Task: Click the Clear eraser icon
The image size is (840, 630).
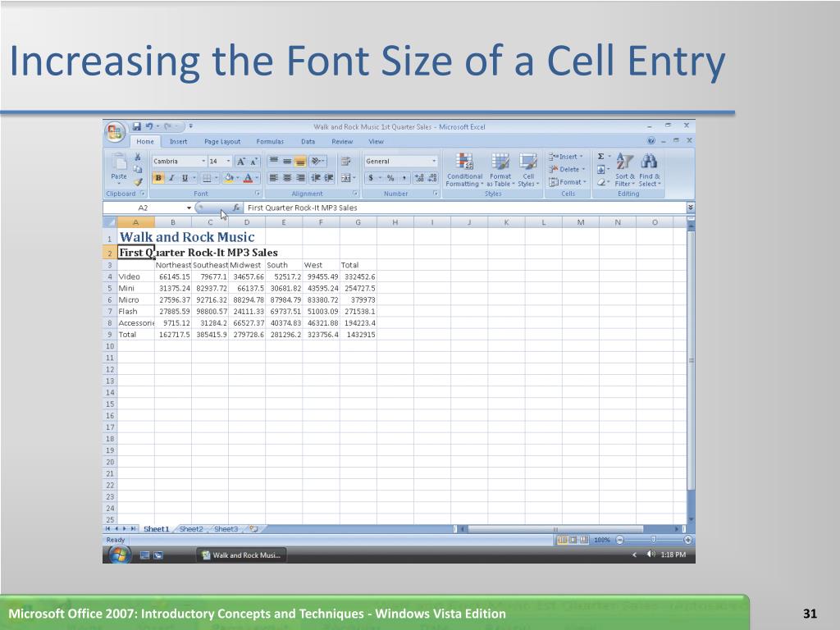Action: [x=601, y=182]
